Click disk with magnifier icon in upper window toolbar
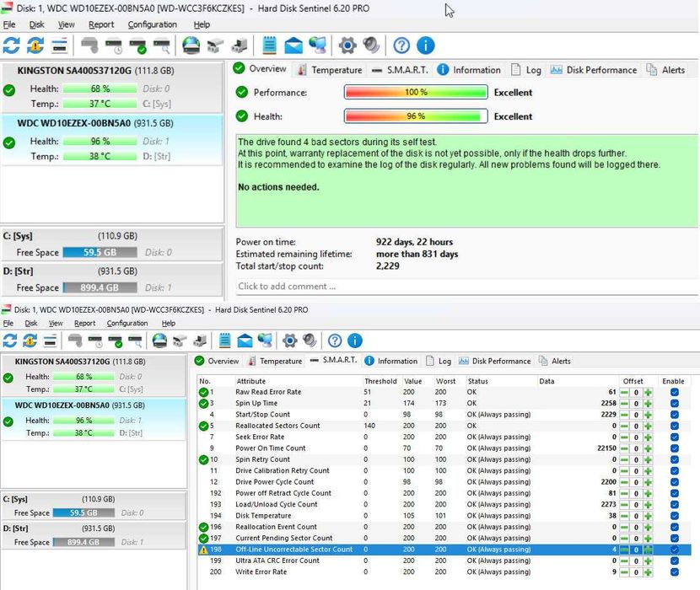This screenshot has width=700, height=590. pos(162,46)
